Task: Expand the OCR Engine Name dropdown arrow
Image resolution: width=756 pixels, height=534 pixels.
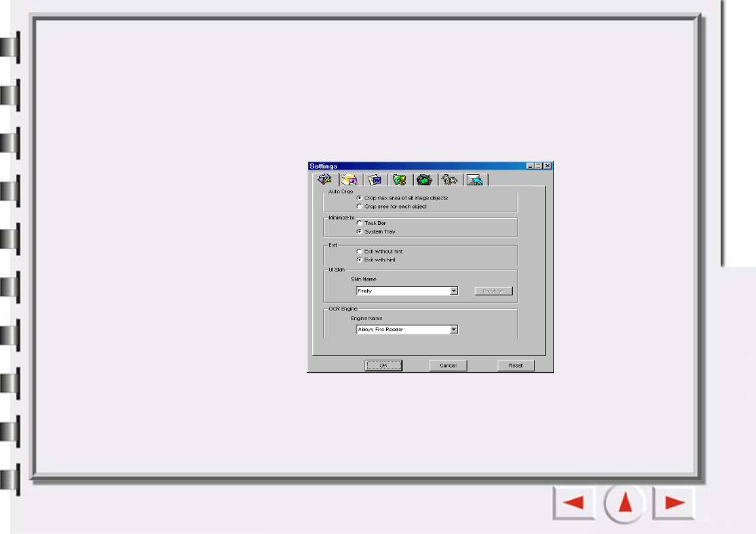Action: [454, 330]
